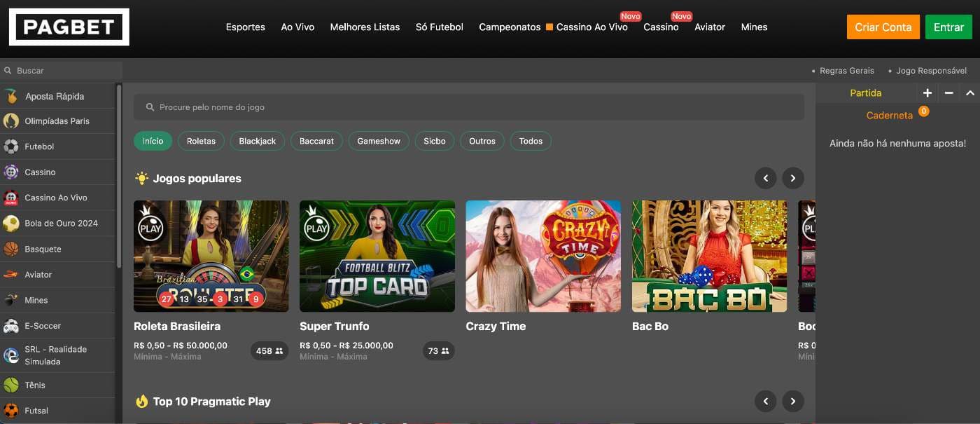Switch to the Partida tab

click(866, 93)
